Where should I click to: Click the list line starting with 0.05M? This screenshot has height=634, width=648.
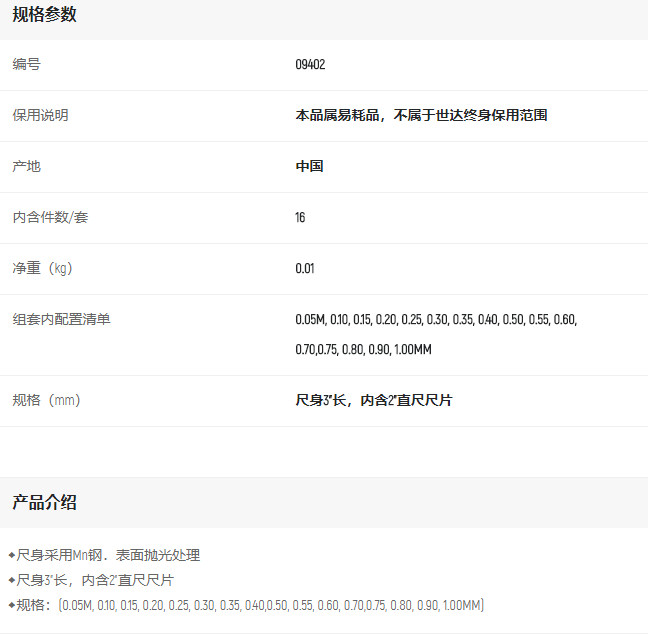click(x=436, y=320)
